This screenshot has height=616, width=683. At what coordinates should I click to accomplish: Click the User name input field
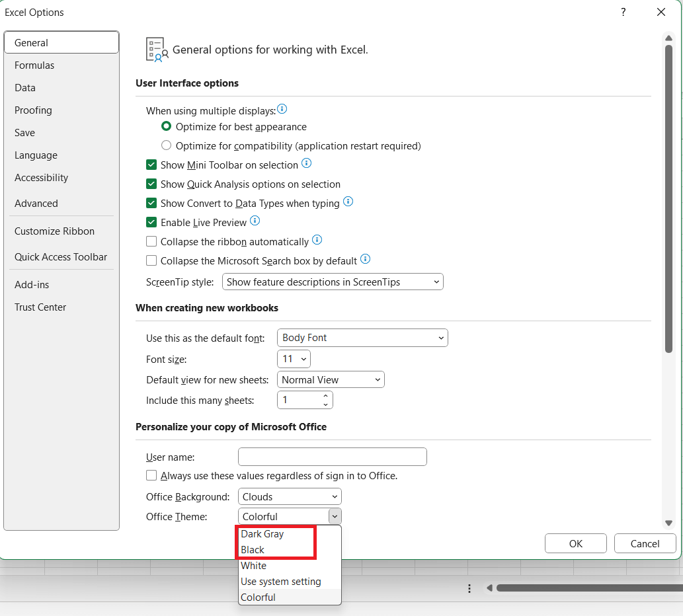tap(333, 457)
